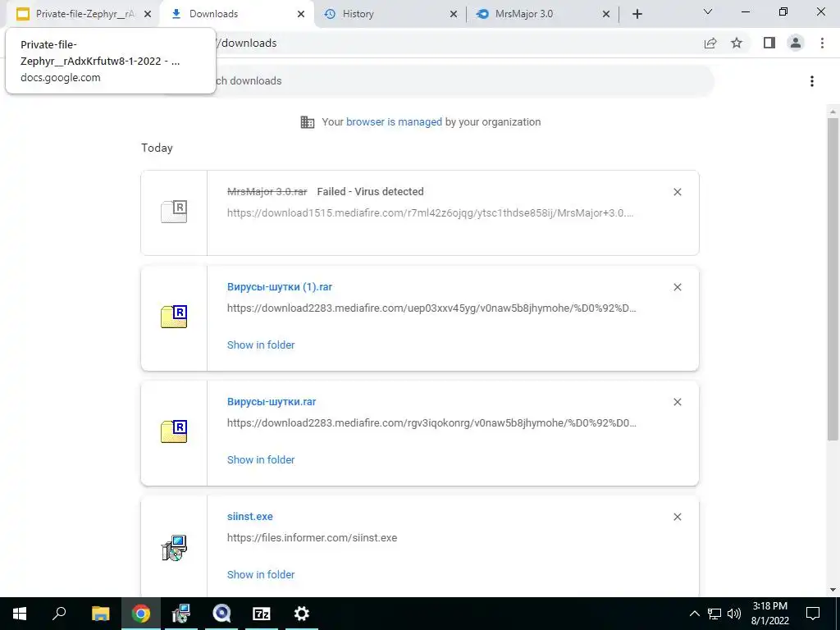840x630 pixels.
Task: Open the magnifier Q app in taskbar
Action: point(221,614)
